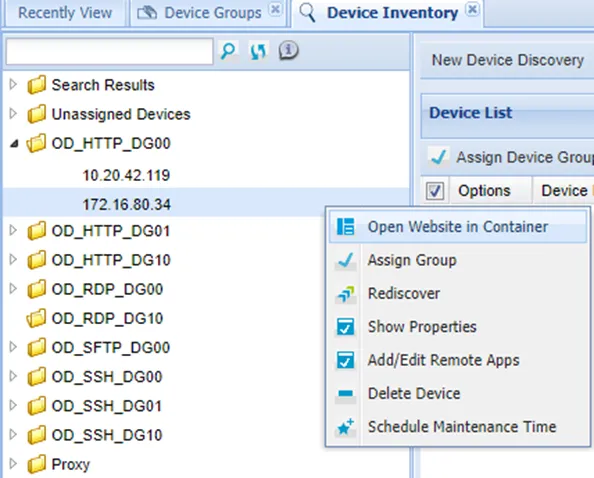Image resolution: width=594 pixels, height=478 pixels.
Task: Click the refresh arrows icon
Action: [x=259, y=51]
